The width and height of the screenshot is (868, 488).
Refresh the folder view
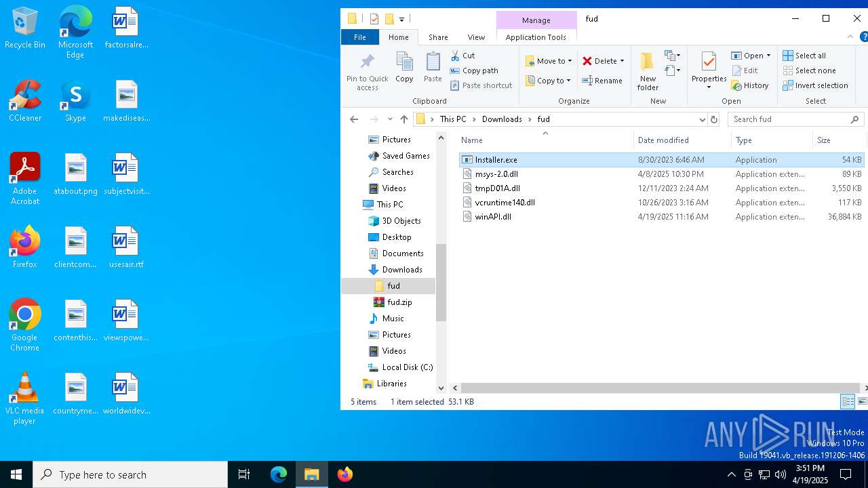point(713,119)
